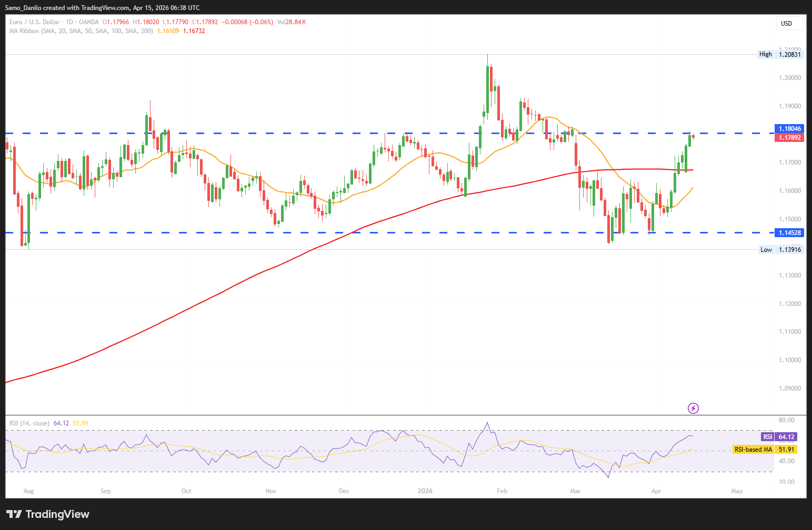812x530 pixels.
Task: Click the Euro / U.S. Dollar symbol title
Action: click(54, 22)
